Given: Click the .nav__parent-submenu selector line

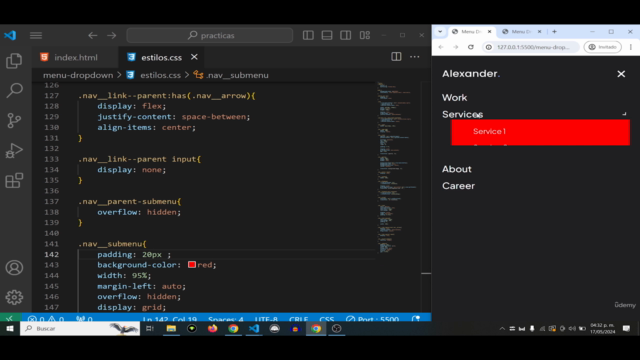Looking at the screenshot, I should point(129,201).
